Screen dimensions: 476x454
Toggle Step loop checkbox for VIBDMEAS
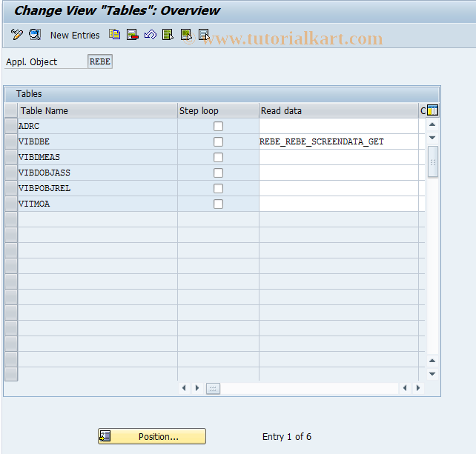tap(218, 158)
